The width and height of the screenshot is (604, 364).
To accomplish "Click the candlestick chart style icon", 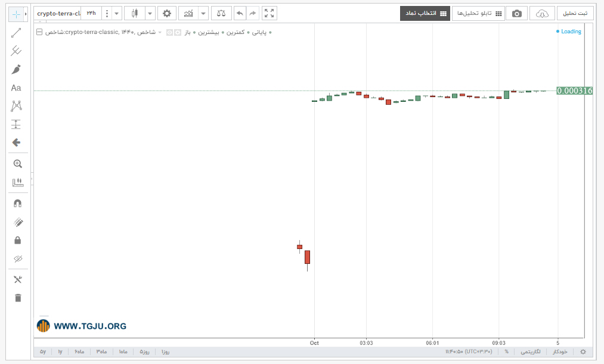I will tap(134, 14).
